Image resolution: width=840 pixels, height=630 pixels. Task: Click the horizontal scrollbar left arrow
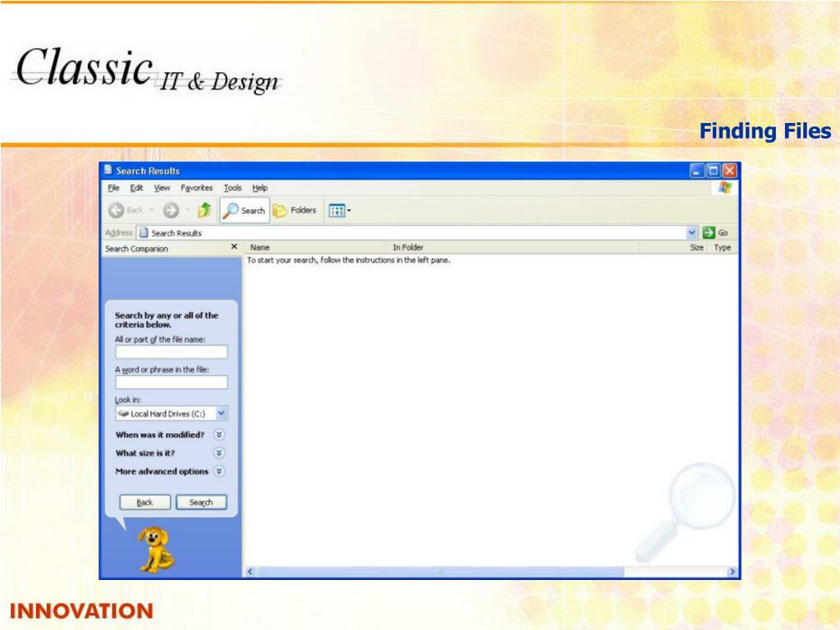[249, 572]
